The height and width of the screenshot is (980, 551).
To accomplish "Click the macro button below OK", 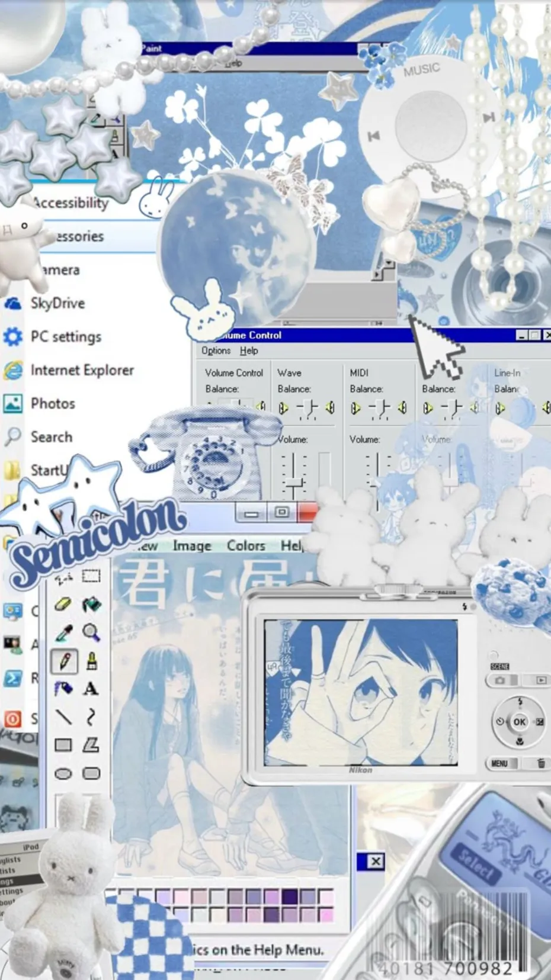I will [x=520, y=741].
